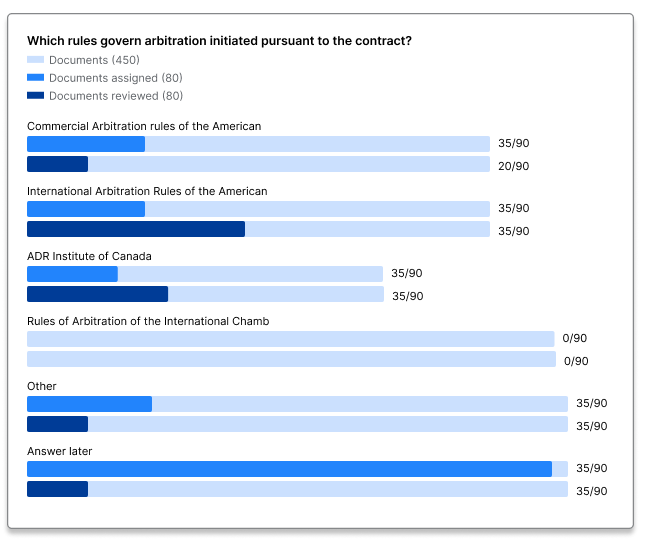
Task: Click the dark blue Documents reviewed legend swatch
Action: point(35,96)
